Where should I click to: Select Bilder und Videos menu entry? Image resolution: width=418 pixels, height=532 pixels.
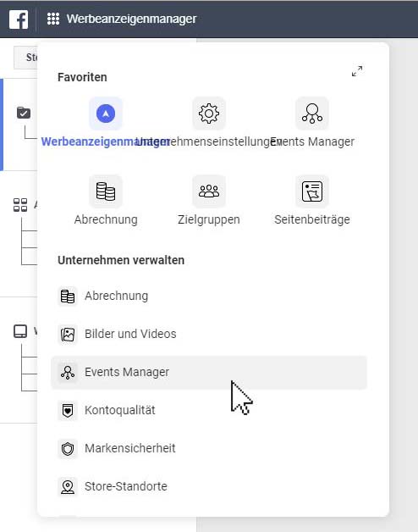click(x=209, y=335)
